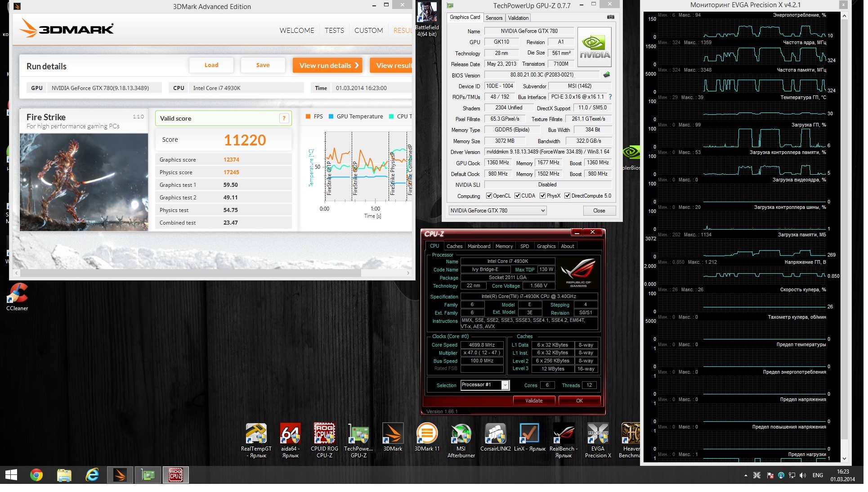
Task: Open MSI Afterburner desktop shortcut
Action: tap(461, 441)
